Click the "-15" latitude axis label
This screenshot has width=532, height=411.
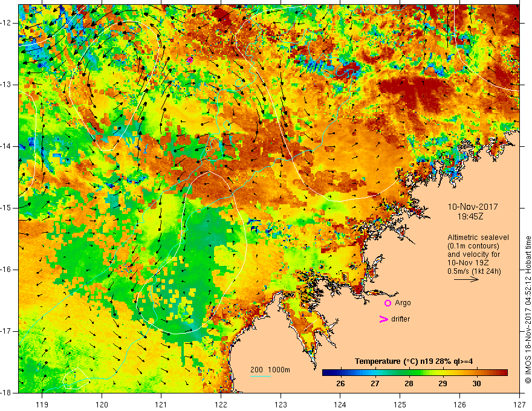coord(6,208)
